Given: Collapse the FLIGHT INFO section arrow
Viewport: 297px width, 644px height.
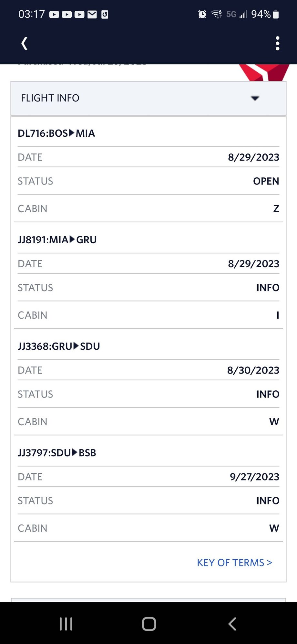Looking at the screenshot, I should click(255, 98).
